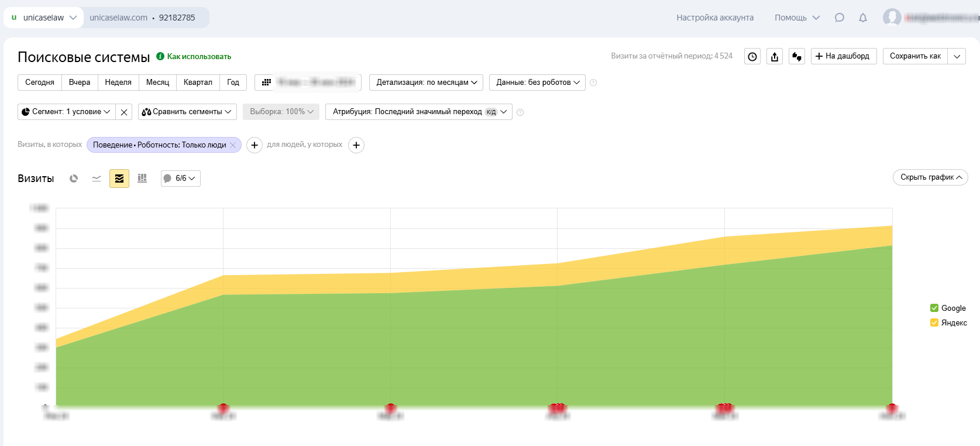
Task: Select the line chart view icon
Action: pyautogui.click(x=97, y=179)
